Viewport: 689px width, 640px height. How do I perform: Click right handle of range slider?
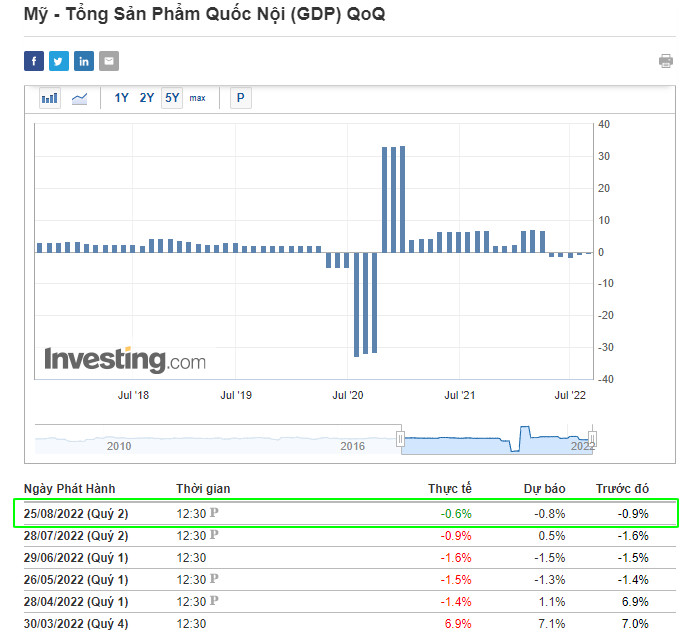click(x=593, y=439)
